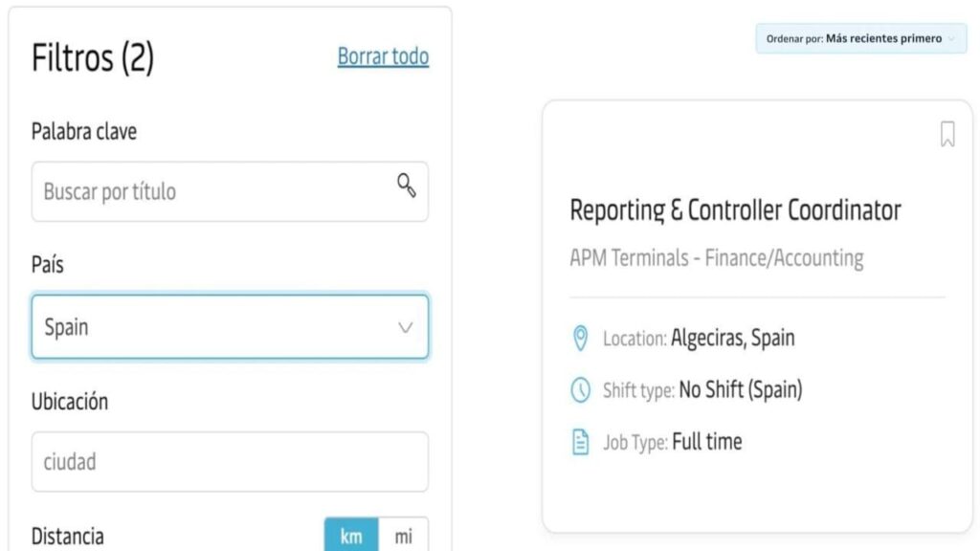Click the Borrar todo link

pos(383,56)
